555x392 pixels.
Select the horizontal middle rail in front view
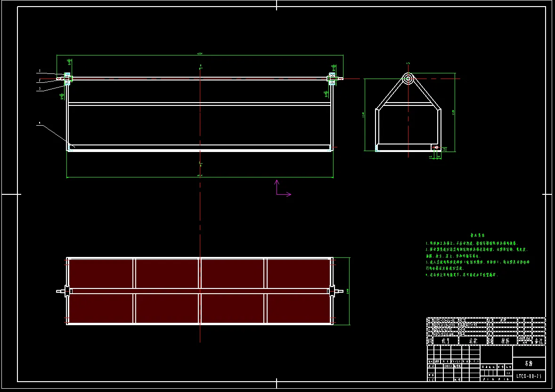click(200, 104)
